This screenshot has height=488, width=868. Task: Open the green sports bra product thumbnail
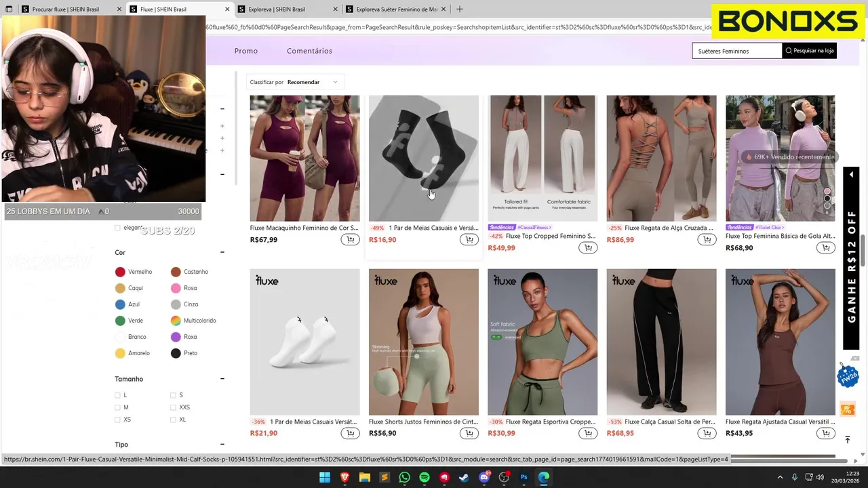[542, 342]
